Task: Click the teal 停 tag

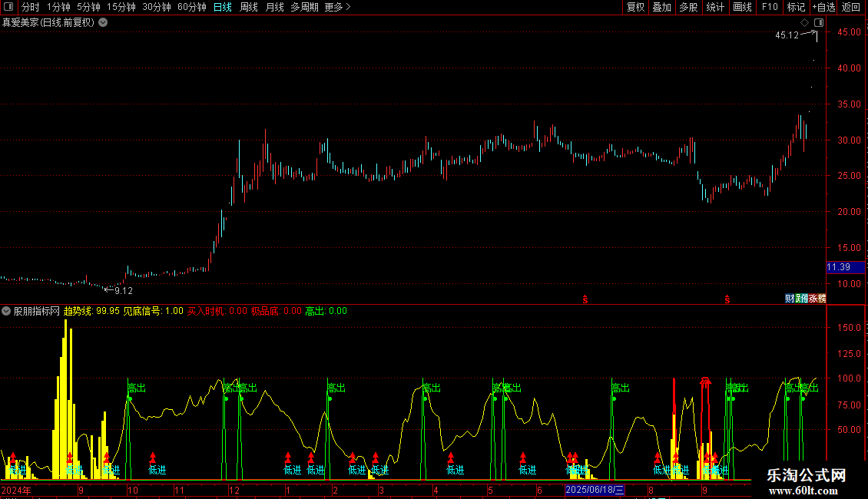Action: (805, 299)
